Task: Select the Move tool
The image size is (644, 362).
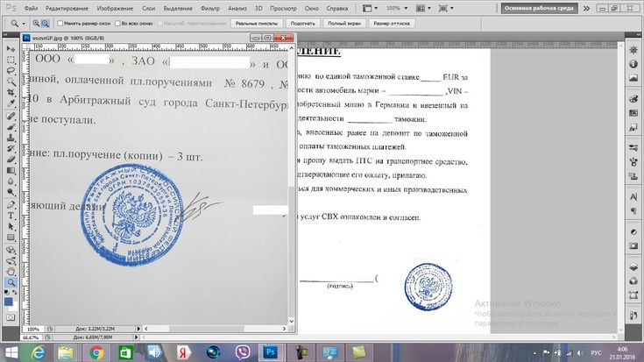Action: pyautogui.click(x=11, y=49)
